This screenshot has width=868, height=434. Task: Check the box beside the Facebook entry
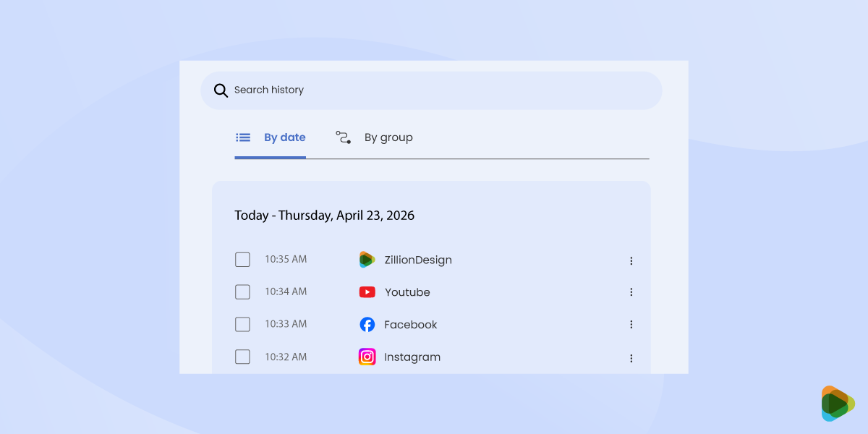pyautogui.click(x=242, y=324)
